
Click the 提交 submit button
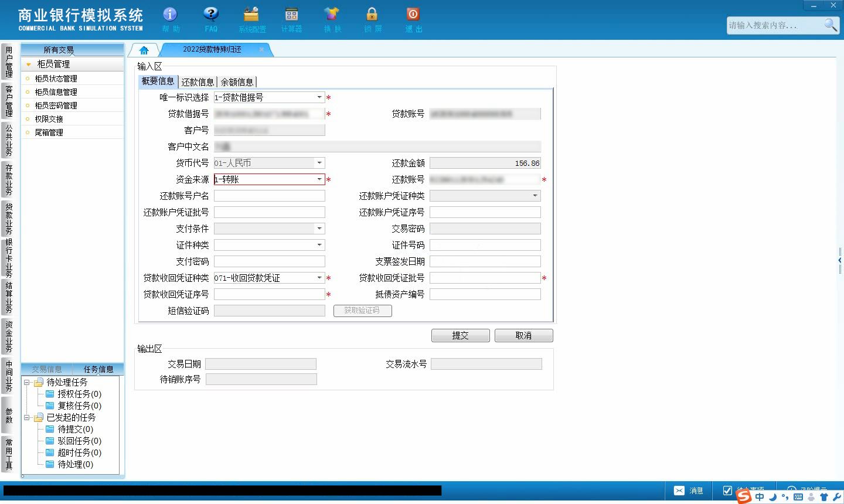(460, 335)
